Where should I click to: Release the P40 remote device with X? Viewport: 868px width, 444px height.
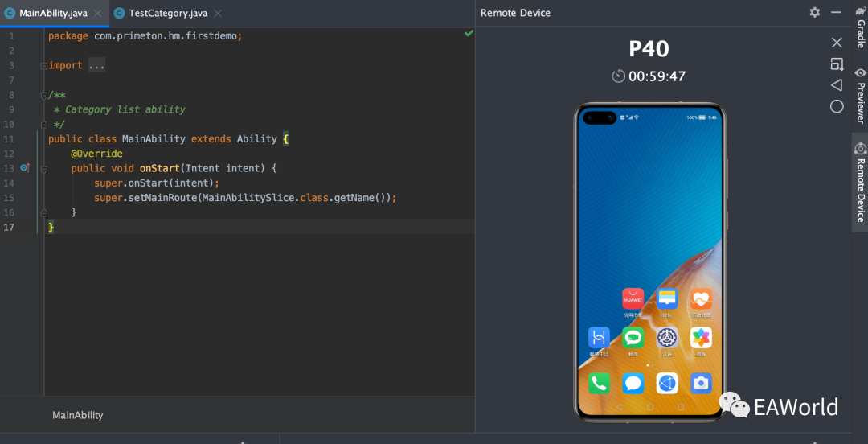(837, 42)
